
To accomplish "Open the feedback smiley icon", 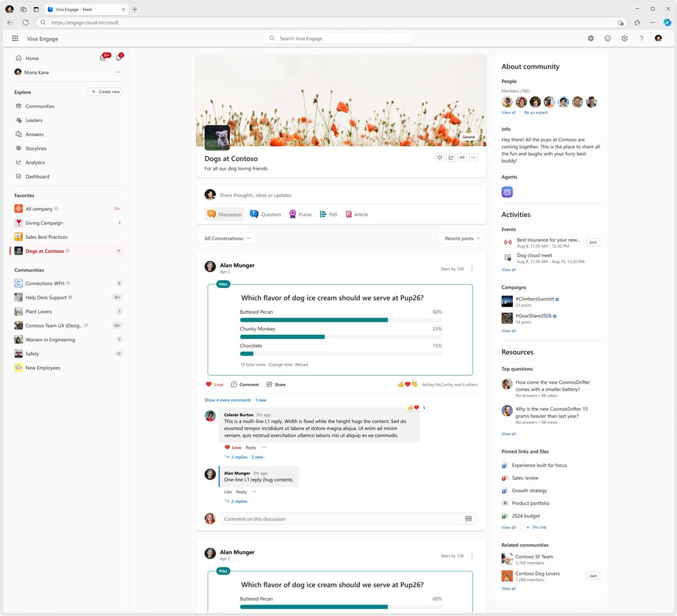I will coord(607,38).
